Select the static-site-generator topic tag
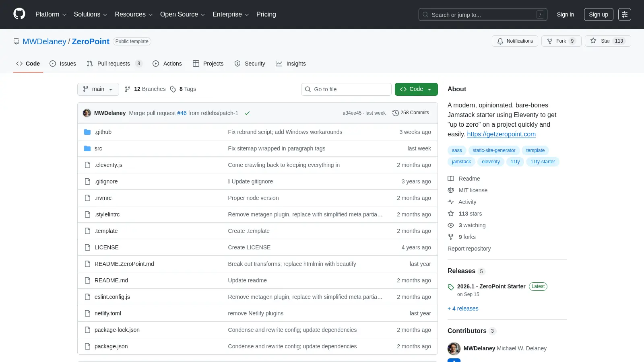This screenshot has height=362, width=644. [494, 150]
